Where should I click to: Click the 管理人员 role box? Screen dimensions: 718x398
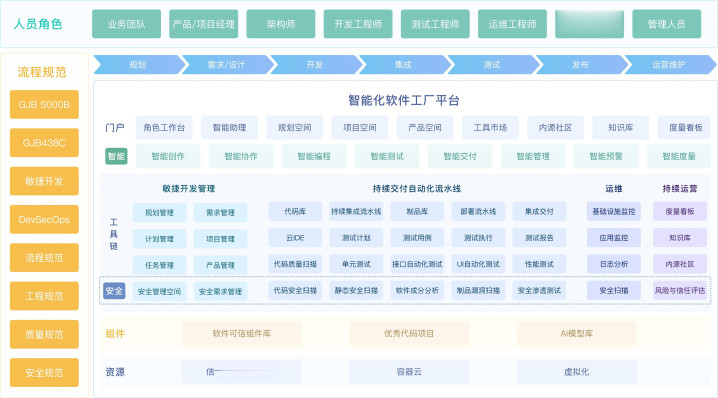tap(667, 24)
